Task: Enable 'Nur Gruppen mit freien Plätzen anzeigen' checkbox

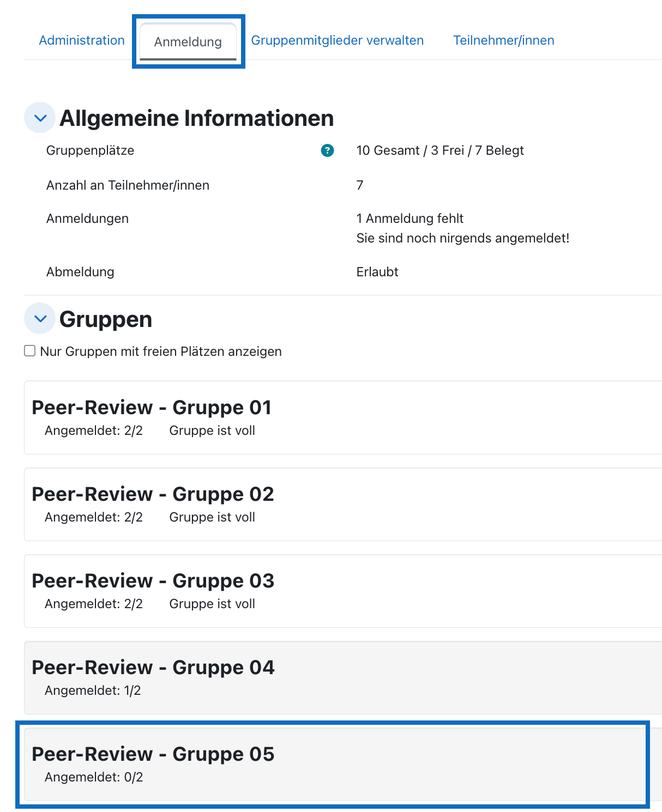Action: tap(30, 351)
